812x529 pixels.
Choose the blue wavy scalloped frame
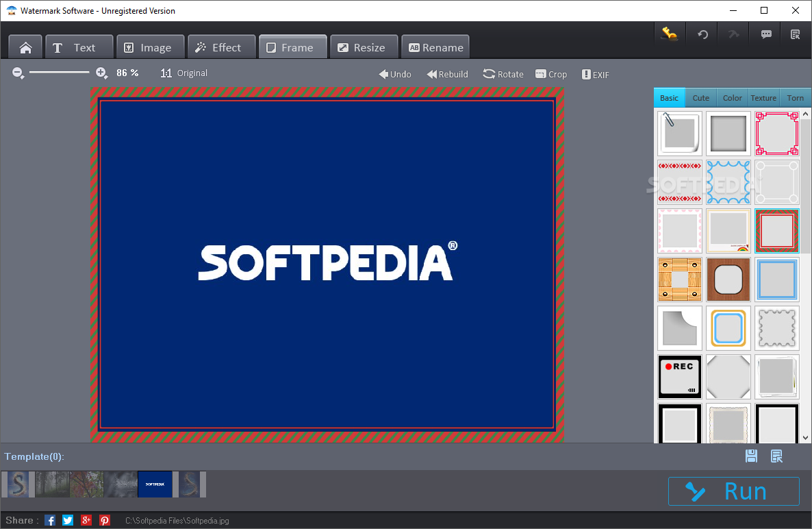point(728,182)
